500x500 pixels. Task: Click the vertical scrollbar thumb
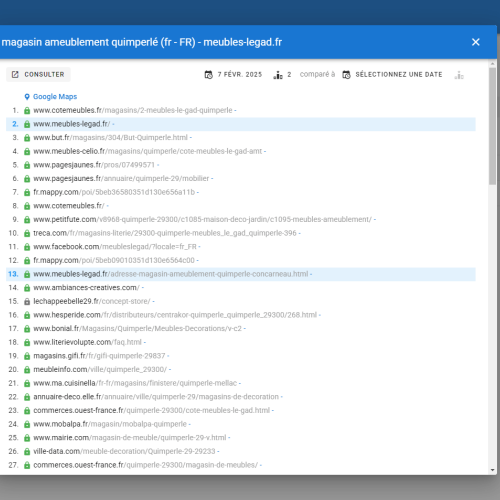tap(493, 126)
